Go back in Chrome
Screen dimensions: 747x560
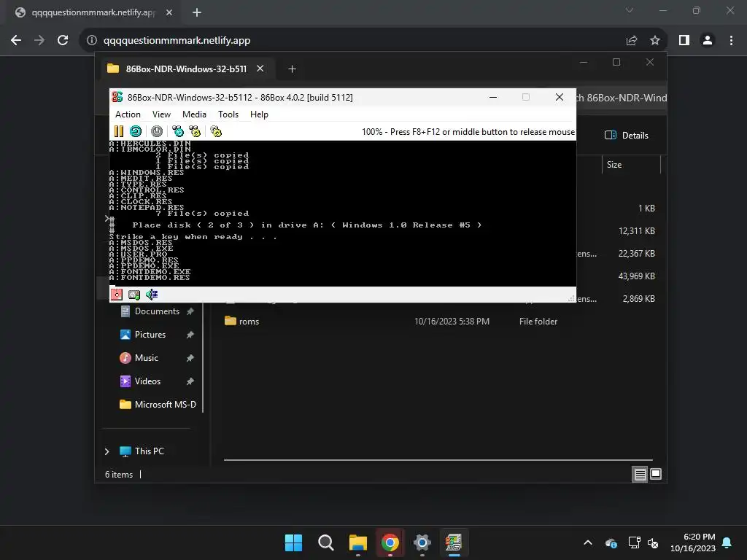16,41
